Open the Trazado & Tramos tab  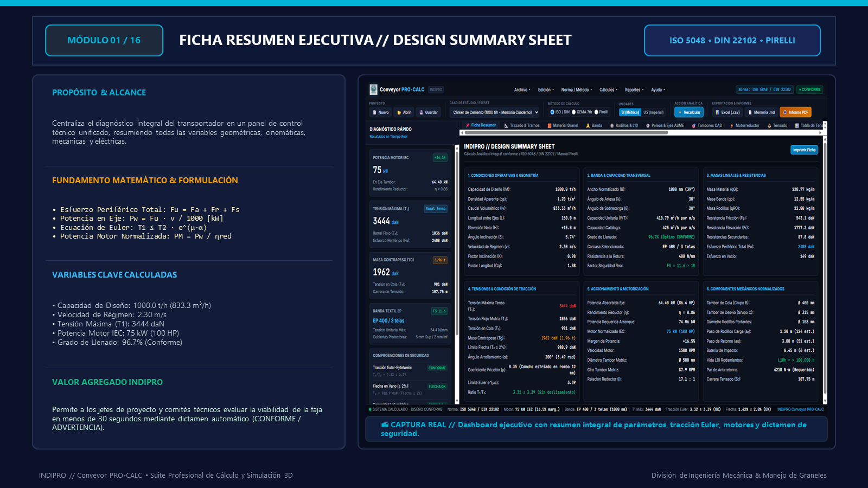point(522,125)
